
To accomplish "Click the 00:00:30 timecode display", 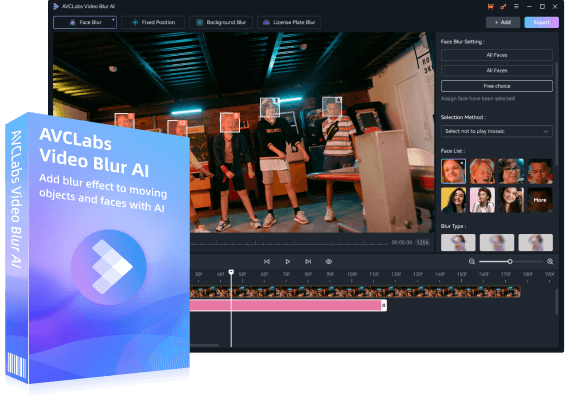I will [401, 242].
